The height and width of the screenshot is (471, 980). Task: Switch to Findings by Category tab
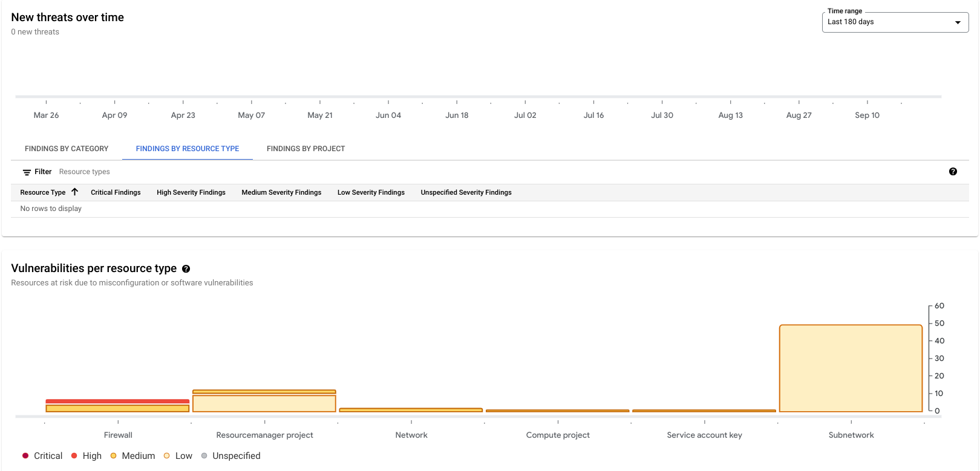[67, 149]
